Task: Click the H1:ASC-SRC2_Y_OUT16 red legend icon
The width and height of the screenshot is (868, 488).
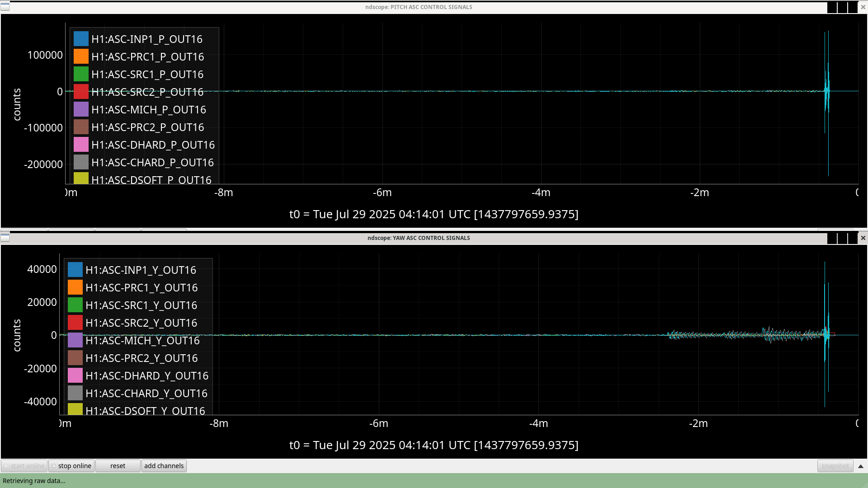Action: [75, 323]
